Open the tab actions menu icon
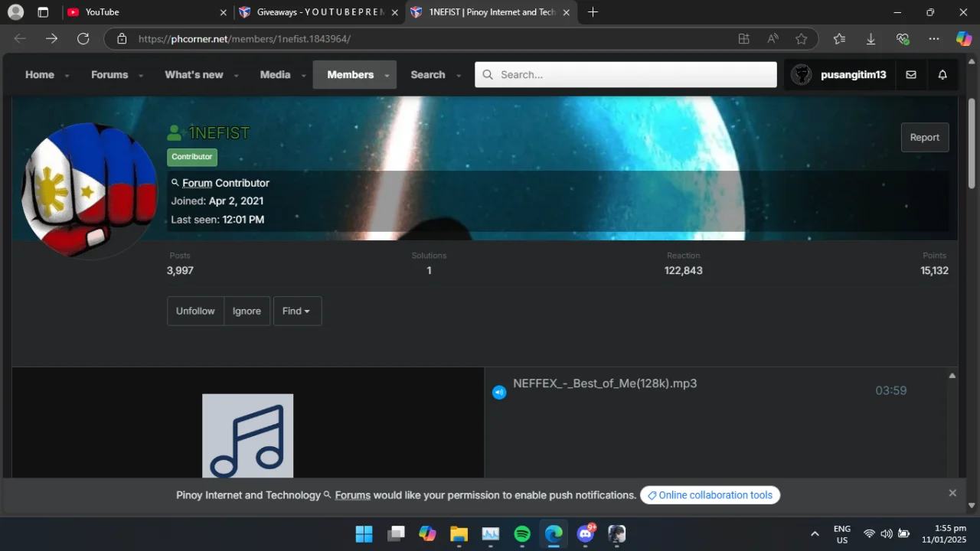The image size is (980, 551). tap(43, 12)
